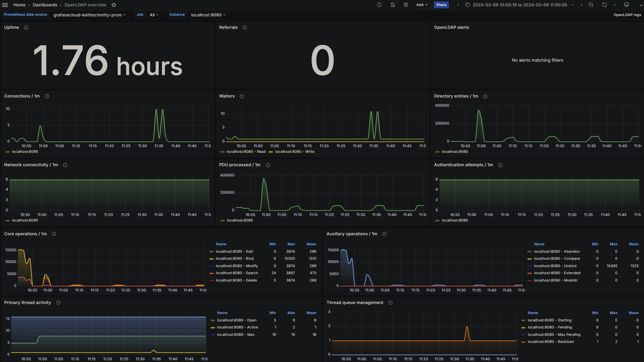Save the dashboard using the save icon

click(392, 5)
